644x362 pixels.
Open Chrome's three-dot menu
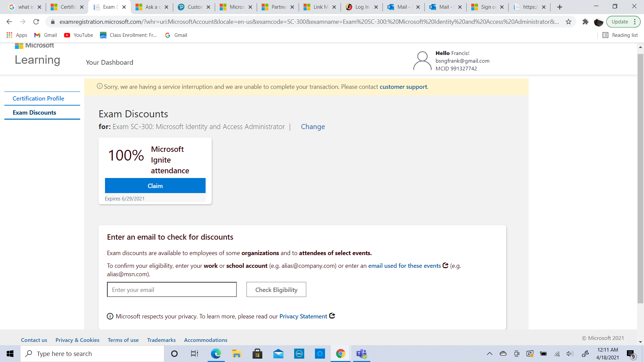(635, 22)
